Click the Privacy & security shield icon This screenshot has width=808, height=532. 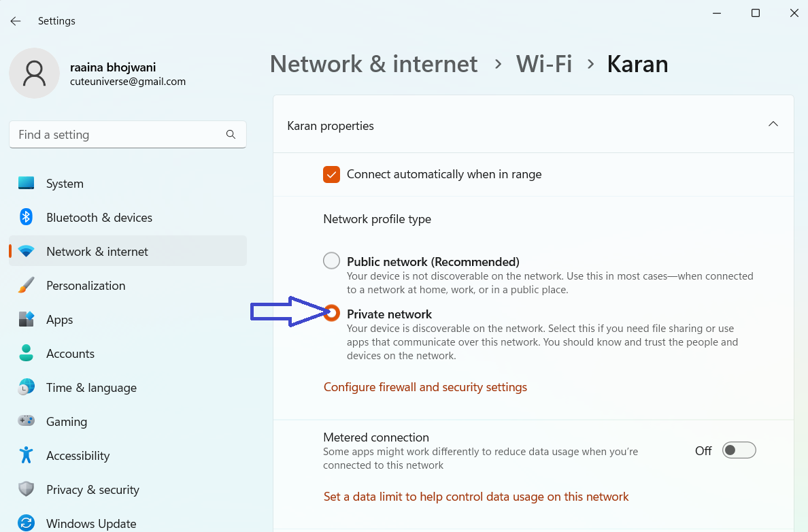click(26, 489)
